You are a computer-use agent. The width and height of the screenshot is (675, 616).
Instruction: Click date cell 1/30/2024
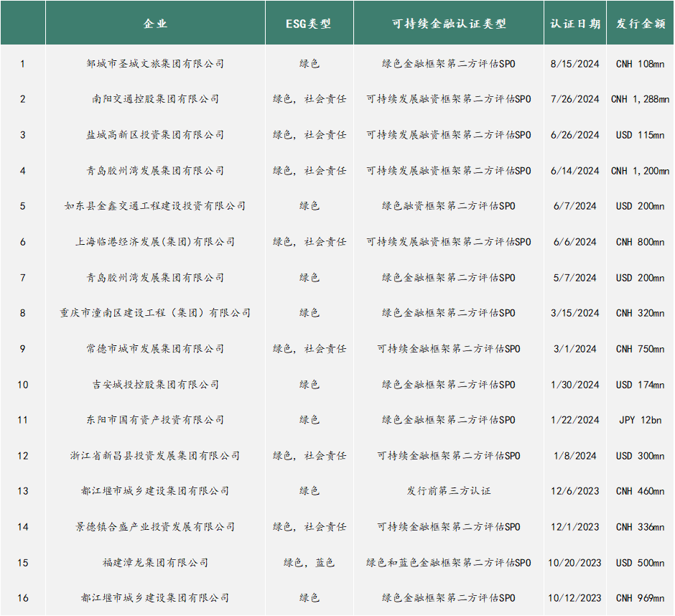[x=574, y=384]
